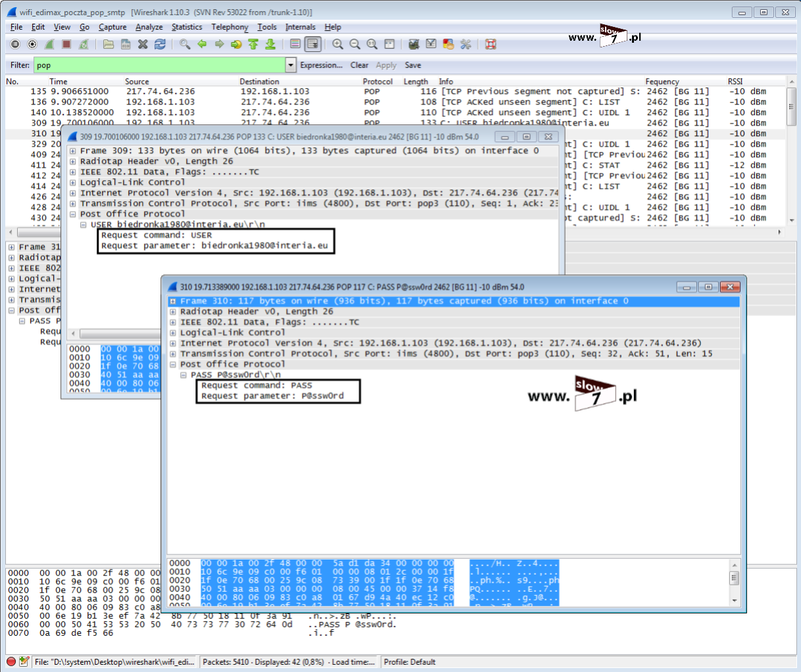The image size is (801, 672).
Task: Click the display filter field containing pop
Action: tap(160, 65)
